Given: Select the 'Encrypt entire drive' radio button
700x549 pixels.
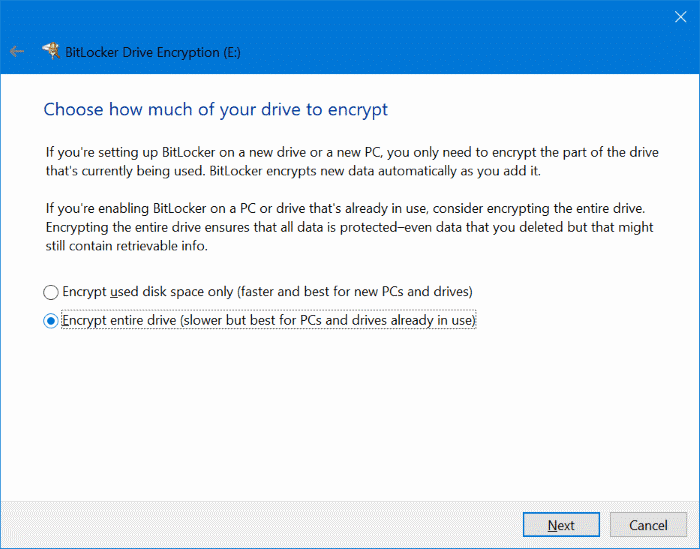Looking at the screenshot, I should [x=51, y=321].
